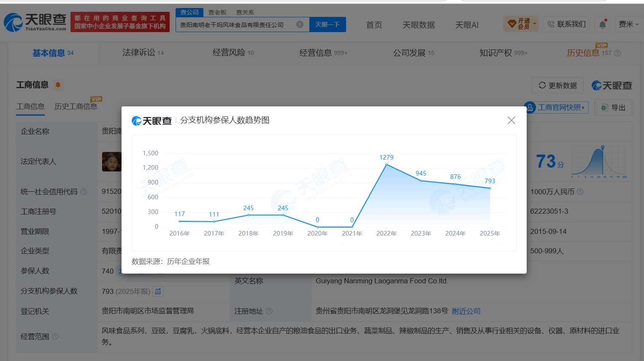Switch to 查公司 search tab
This screenshot has height=361, width=644.
click(x=189, y=12)
